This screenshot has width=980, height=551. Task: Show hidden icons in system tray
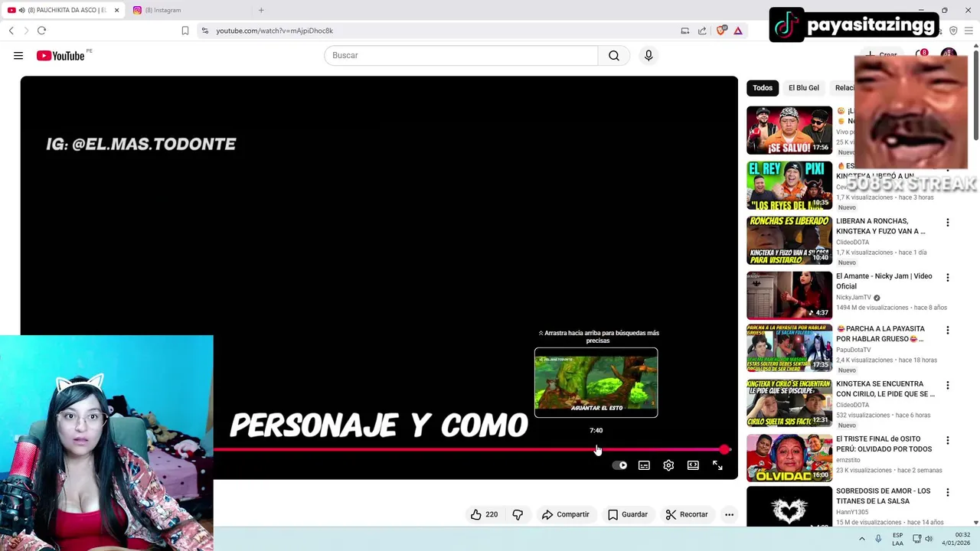click(x=861, y=539)
